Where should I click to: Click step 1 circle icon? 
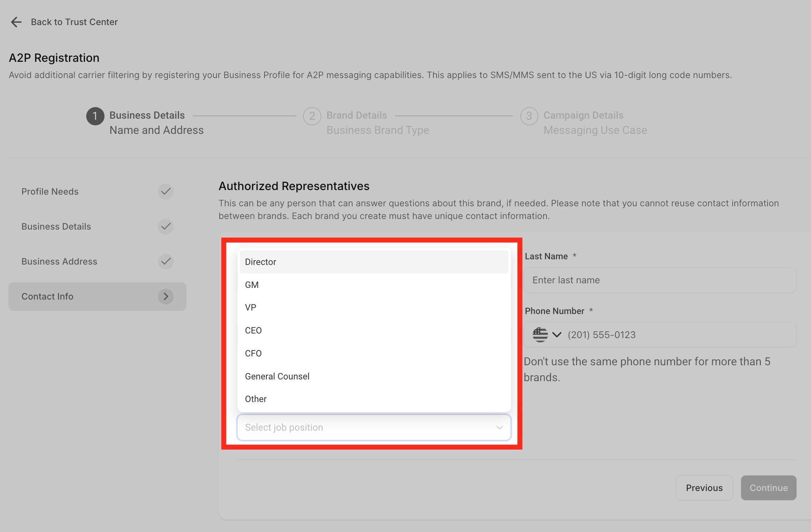pos(95,116)
